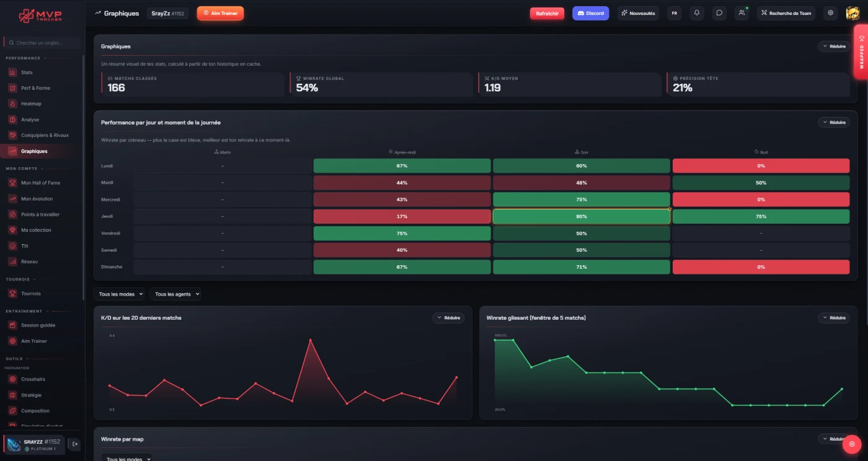
Task: Click the Recherche de Team button
Action: [786, 13]
